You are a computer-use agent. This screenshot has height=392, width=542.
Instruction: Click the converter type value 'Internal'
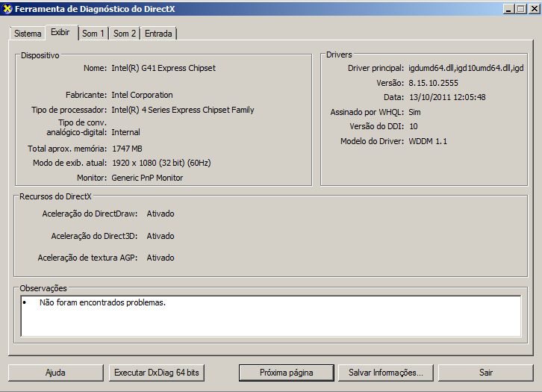pos(126,132)
